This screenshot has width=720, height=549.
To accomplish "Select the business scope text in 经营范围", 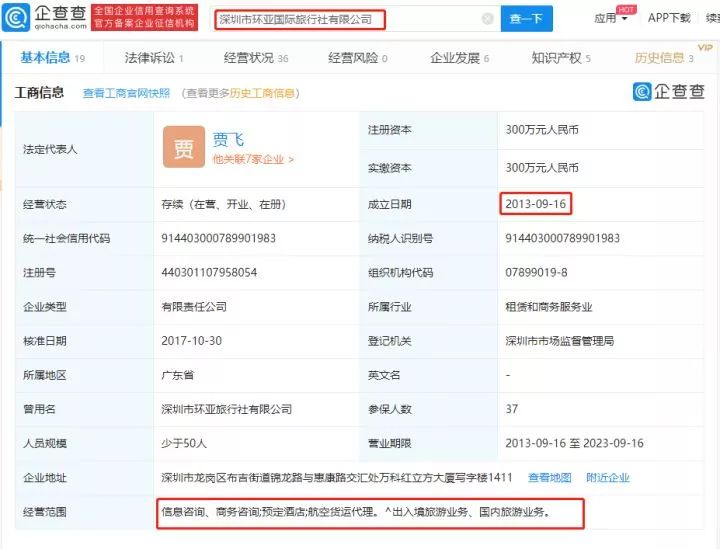I will click(356, 511).
